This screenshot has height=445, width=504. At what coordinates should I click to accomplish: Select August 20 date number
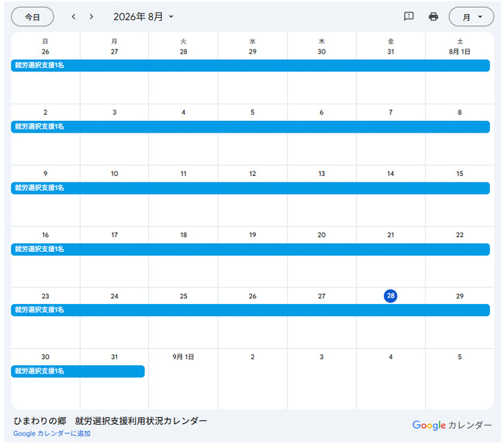pyautogui.click(x=322, y=235)
